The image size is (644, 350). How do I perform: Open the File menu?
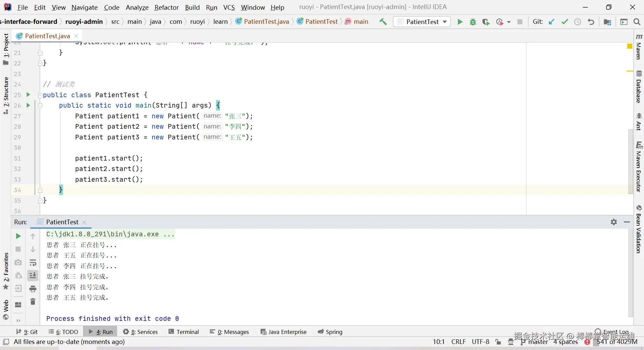pyautogui.click(x=22, y=7)
